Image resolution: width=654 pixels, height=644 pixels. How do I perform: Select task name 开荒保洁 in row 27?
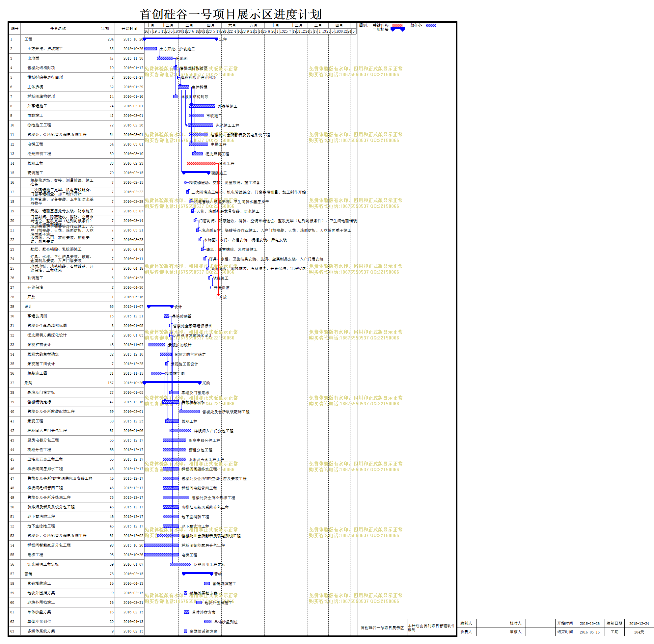(35, 287)
